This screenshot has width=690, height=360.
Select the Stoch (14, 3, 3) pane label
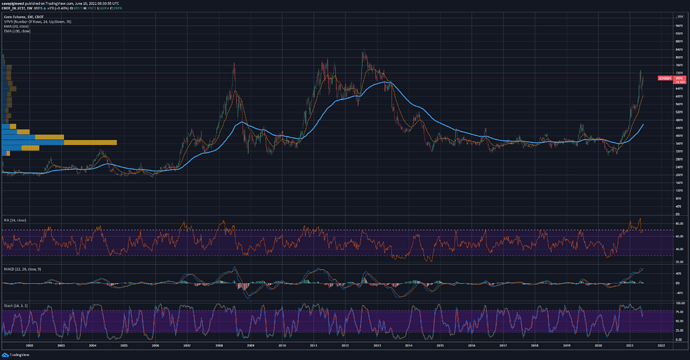click(x=16, y=305)
